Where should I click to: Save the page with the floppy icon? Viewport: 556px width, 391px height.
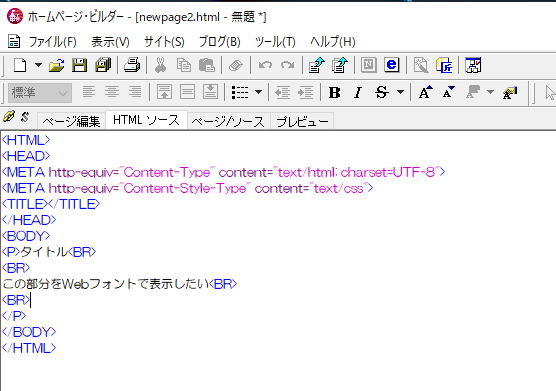79,65
